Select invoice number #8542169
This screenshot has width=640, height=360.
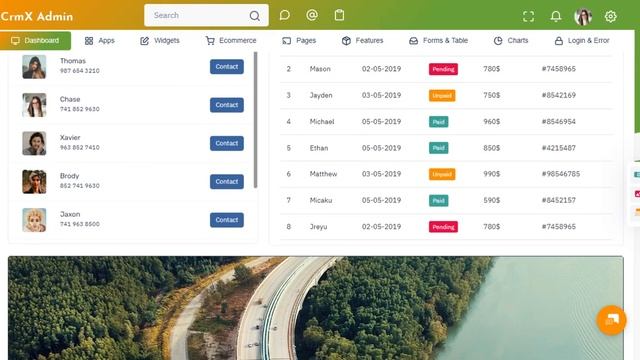tap(559, 95)
